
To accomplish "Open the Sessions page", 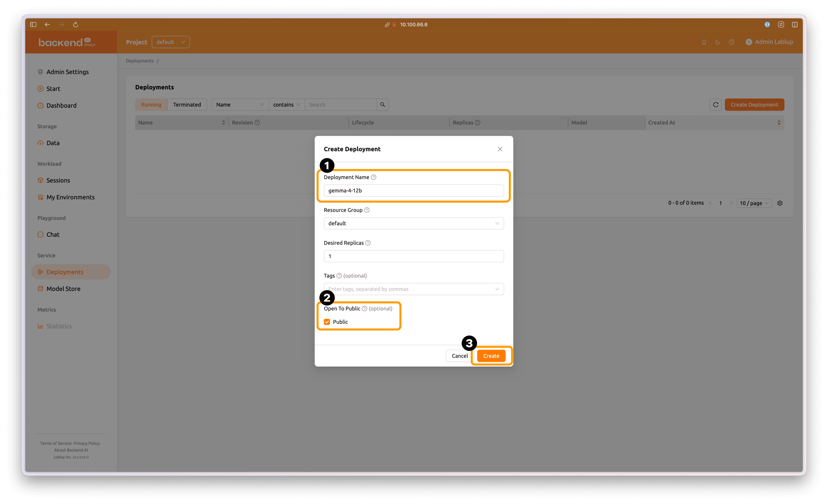I will point(54,180).
